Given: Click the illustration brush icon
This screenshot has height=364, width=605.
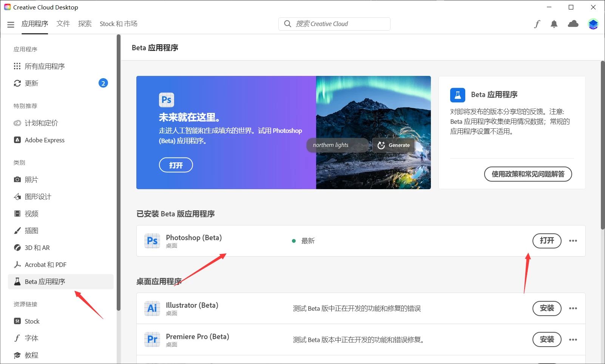Looking at the screenshot, I should tap(17, 231).
